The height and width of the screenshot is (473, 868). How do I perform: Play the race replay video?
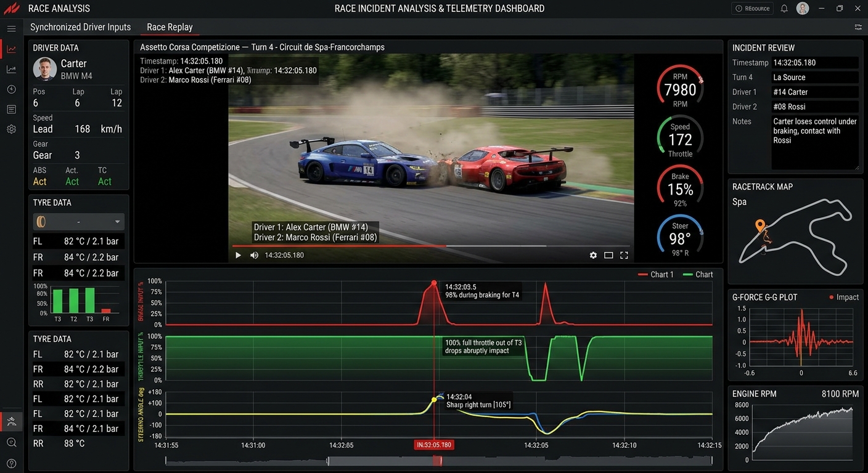click(x=238, y=255)
